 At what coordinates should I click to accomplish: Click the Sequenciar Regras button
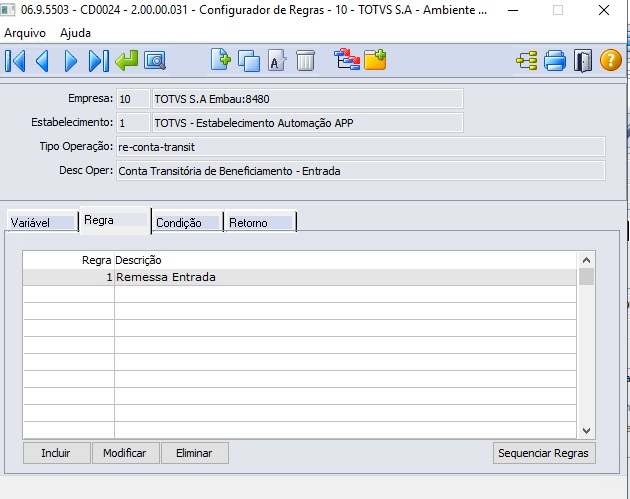(544, 453)
